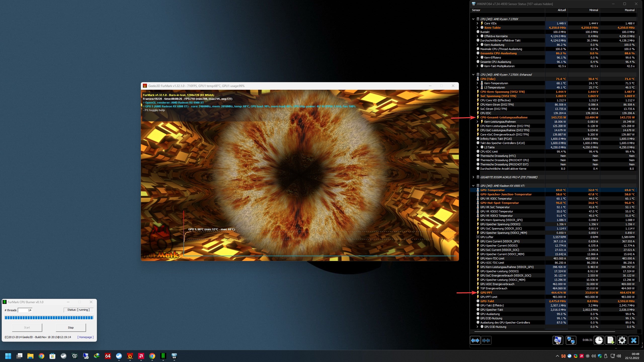This screenshot has width=644, height=362.
Task: Open the Homepage link in CPU Burner
Action: [86, 337]
